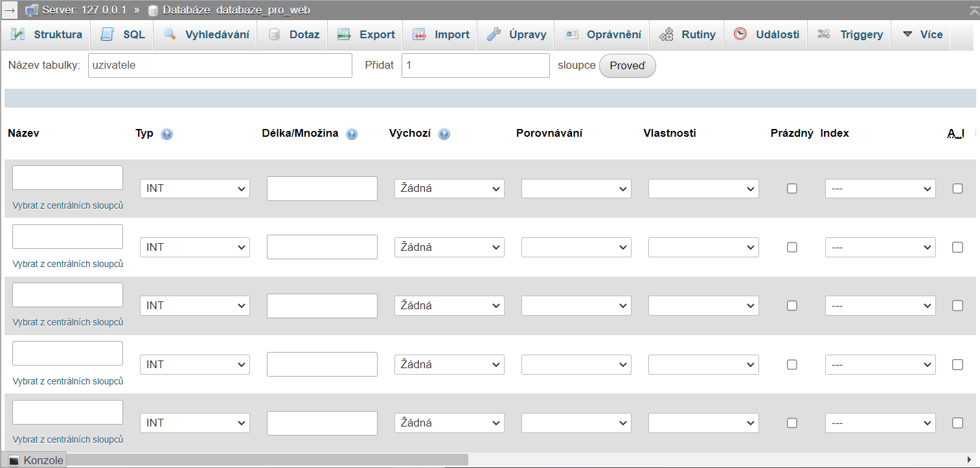Click the Triggery tab icon
This screenshot has height=468, width=980.
pyautogui.click(x=825, y=34)
